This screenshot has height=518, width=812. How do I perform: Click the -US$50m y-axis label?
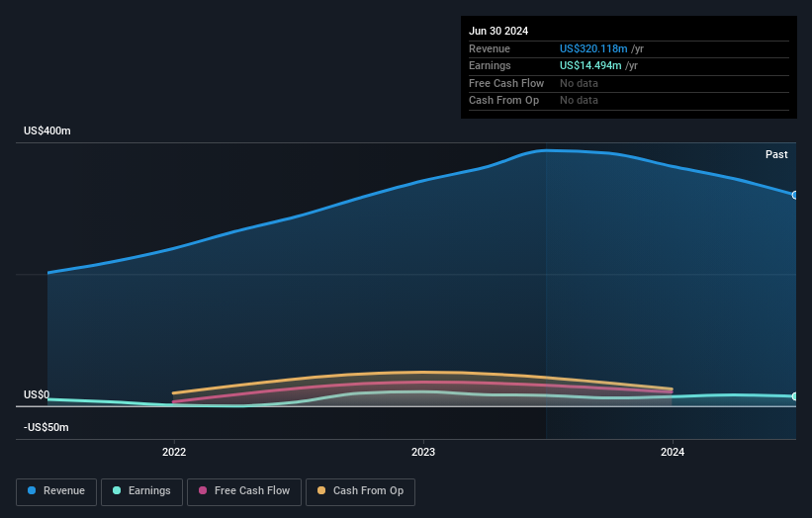coord(46,427)
